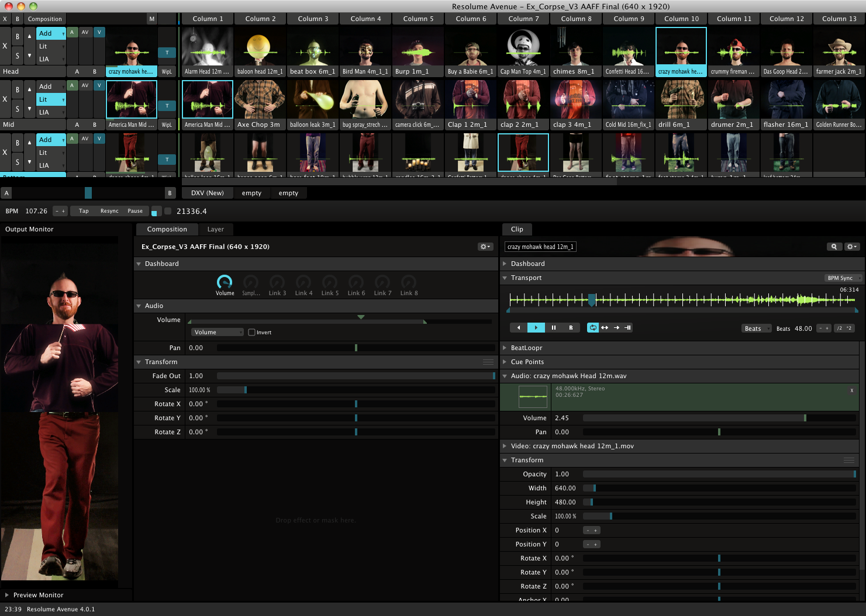Viewport: 866px width, 616px height.
Task: Open Add blend mode dropdown on Head layer
Action: point(51,33)
